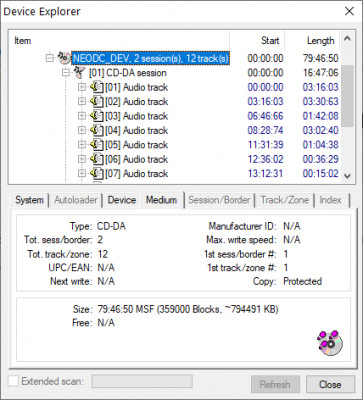Click the [04] Audio track icon

[x=97, y=130]
